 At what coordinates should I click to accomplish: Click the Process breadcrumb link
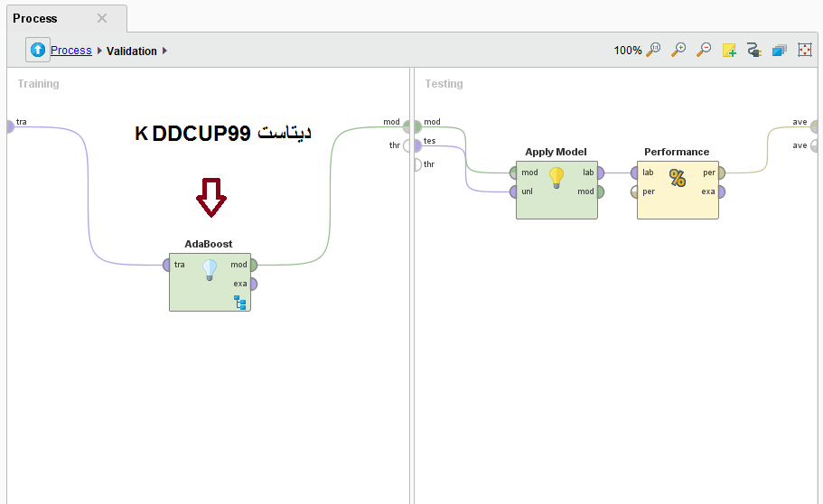70,51
